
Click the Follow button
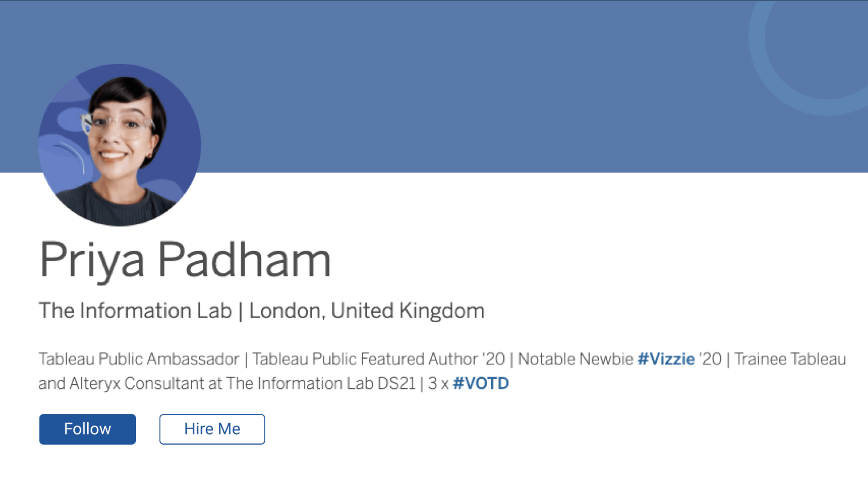point(87,429)
